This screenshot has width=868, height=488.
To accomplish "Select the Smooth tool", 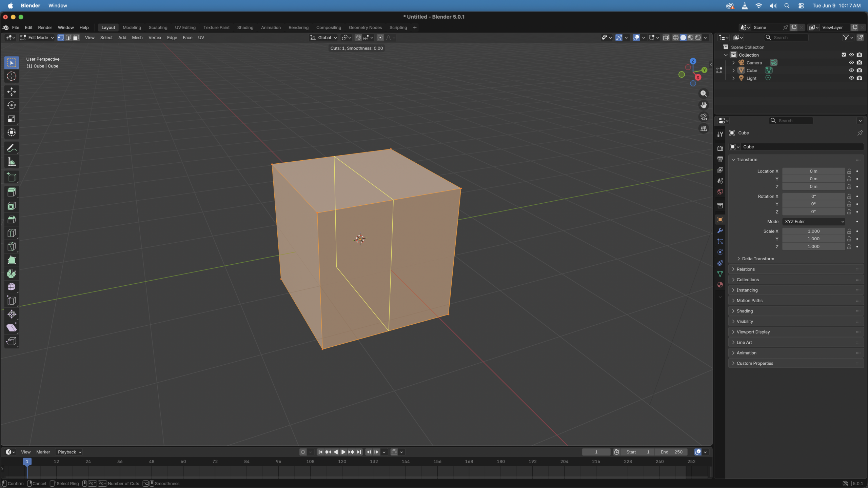I will (12, 287).
